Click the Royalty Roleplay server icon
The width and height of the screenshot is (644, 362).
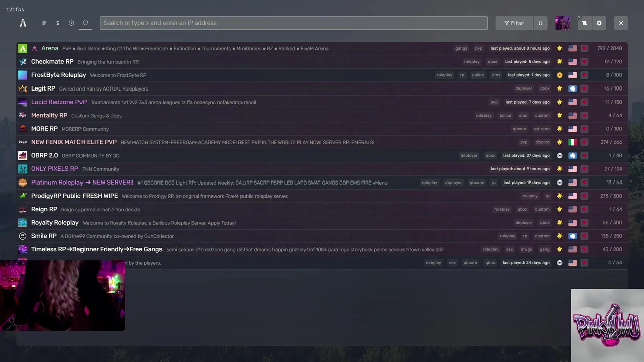pos(23,223)
